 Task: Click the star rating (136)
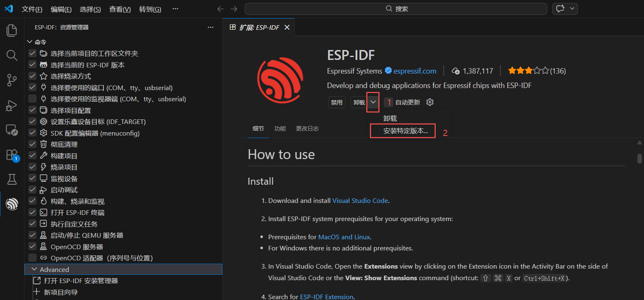pos(537,71)
